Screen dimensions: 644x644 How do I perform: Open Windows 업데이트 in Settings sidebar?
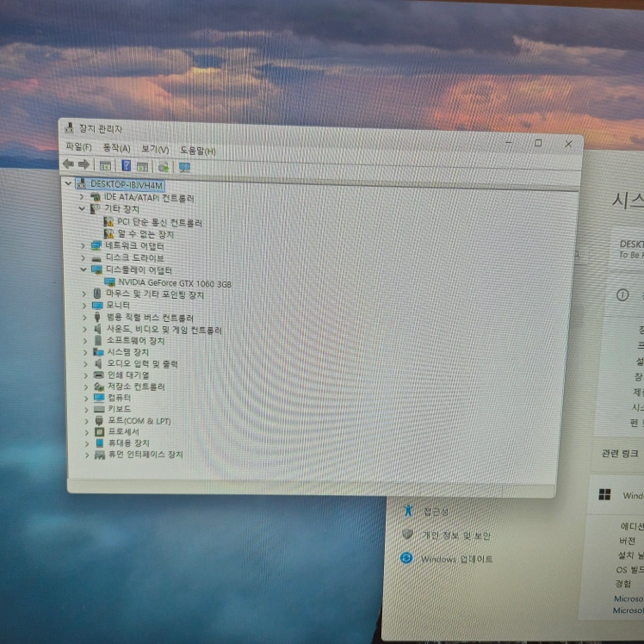coord(456,559)
